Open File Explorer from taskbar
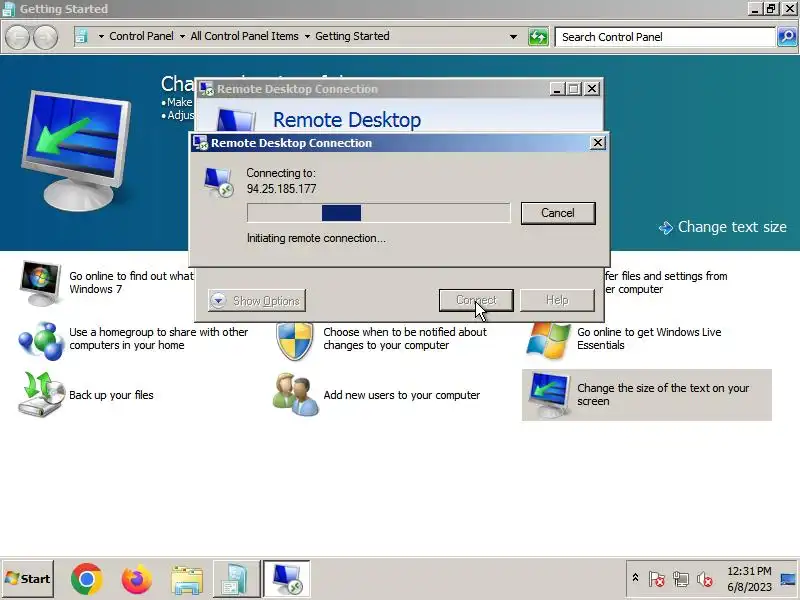Viewport: 800px width, 600px height. click(x=187, y=580)
